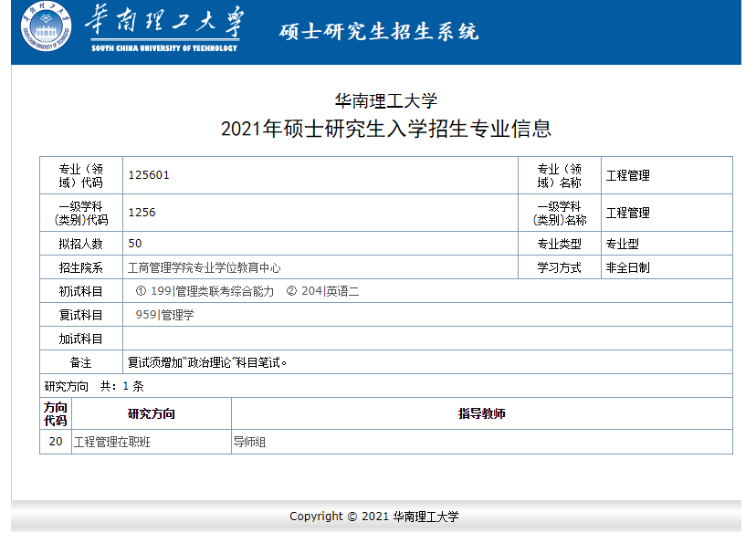
Task: Click the 备注 label cell
Action: 81,362
